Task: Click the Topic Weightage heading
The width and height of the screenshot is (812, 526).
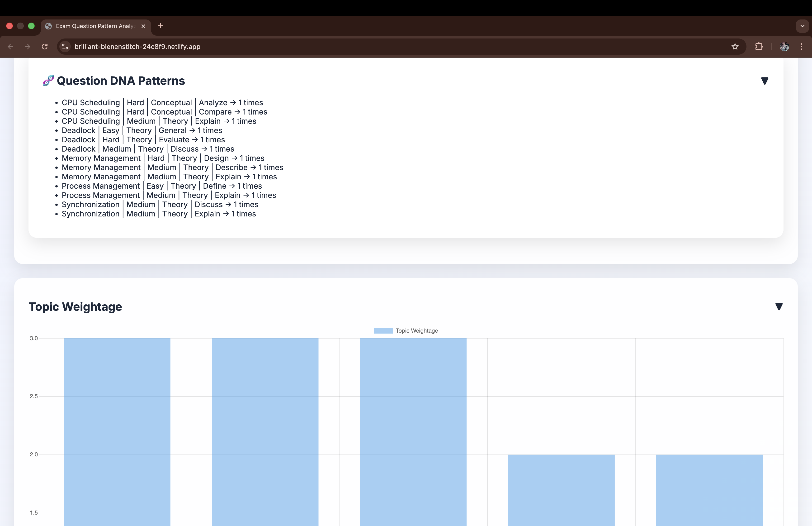Action: point(75,306)
